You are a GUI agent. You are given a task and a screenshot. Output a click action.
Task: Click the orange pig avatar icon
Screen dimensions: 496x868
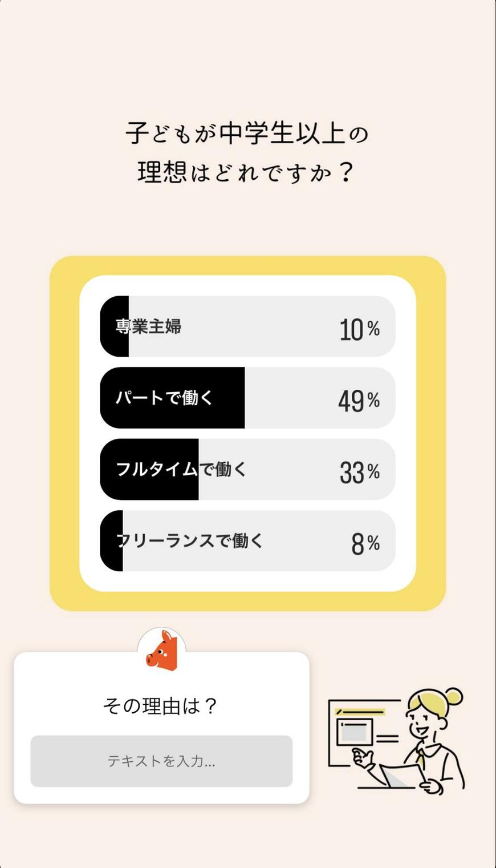(162, 650)
